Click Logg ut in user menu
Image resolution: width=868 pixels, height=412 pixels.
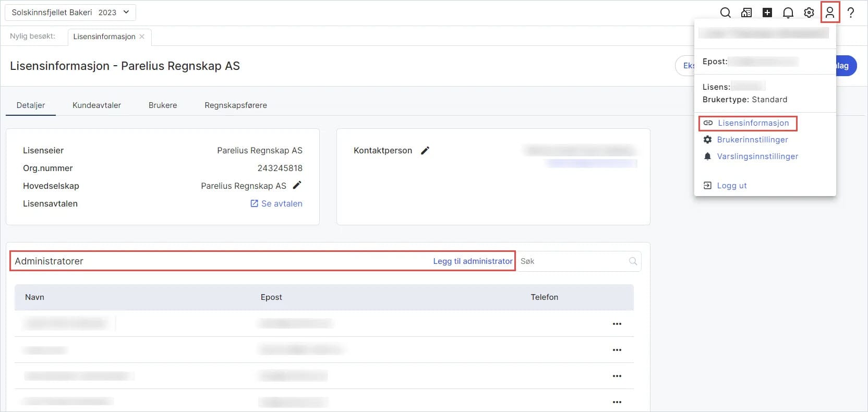tap(731, 186)
